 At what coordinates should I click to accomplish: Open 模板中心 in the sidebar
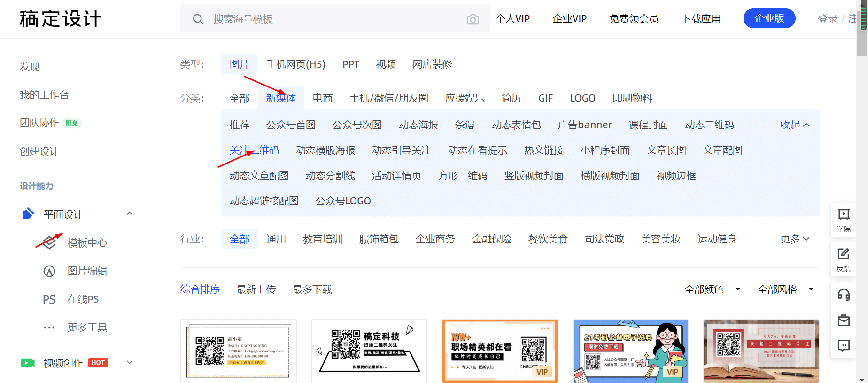[87, 243]
